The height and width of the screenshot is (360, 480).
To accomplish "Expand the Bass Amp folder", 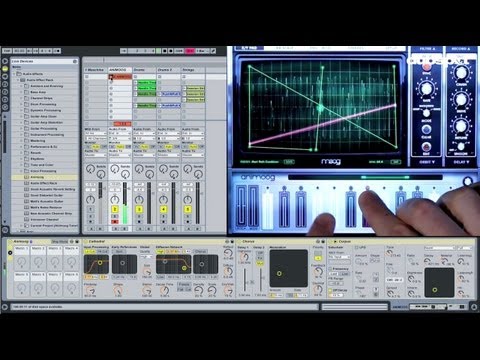I will pos(22,92).
